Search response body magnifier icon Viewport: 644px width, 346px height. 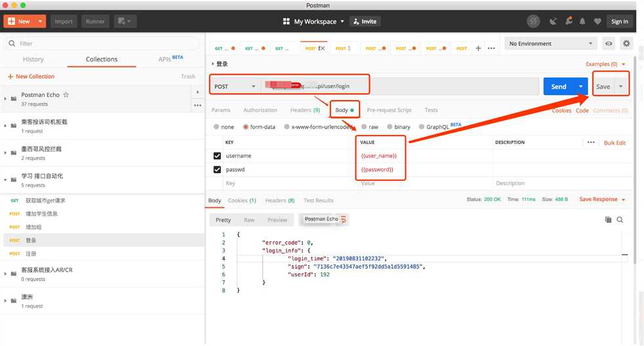click(620, 220)
